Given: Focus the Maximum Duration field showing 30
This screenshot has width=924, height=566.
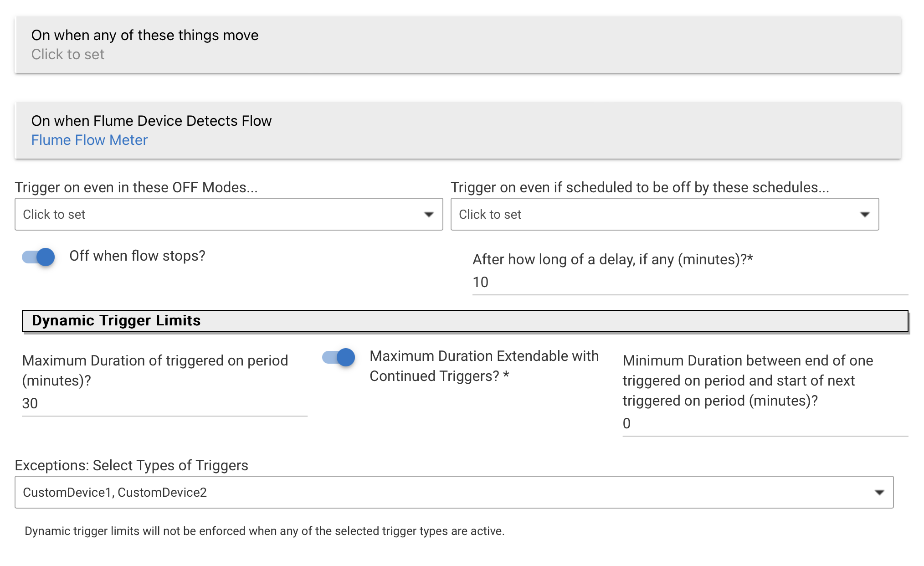Looking at the screenshot, I should [164, 404].
